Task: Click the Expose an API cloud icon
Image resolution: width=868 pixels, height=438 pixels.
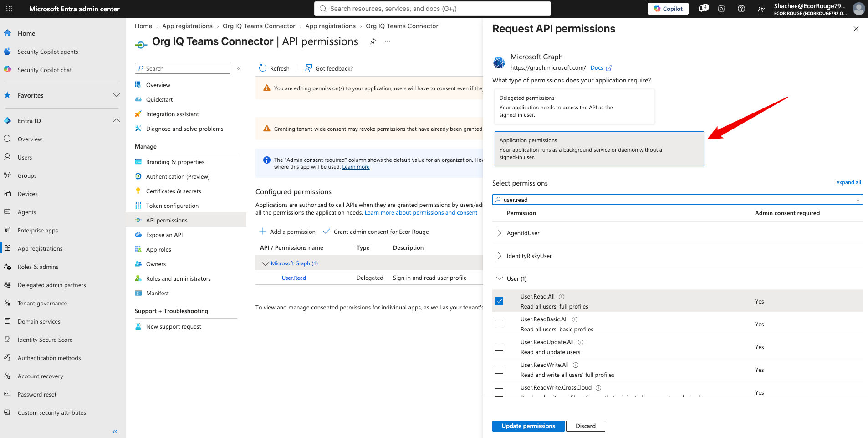Action: [x=138, y=234]
